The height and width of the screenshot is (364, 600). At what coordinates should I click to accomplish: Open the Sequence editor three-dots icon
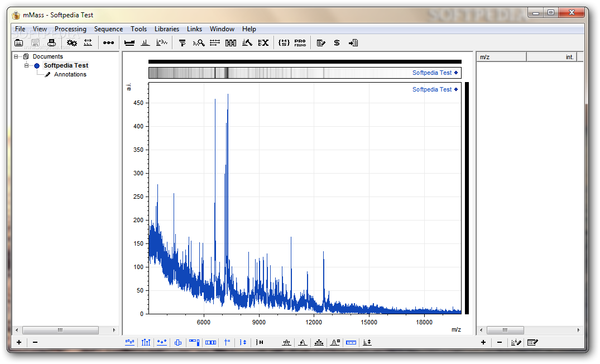tap(108, 43)
